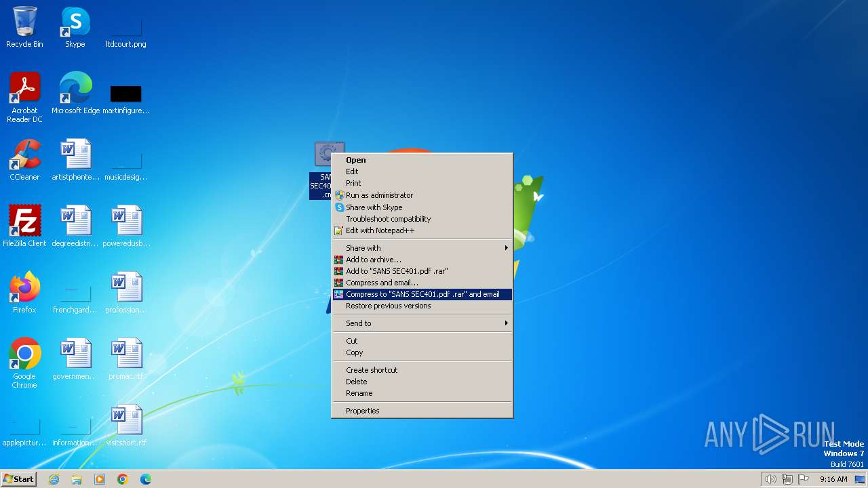Open the Recycle Bin desktop icon

tap(24, 27)
